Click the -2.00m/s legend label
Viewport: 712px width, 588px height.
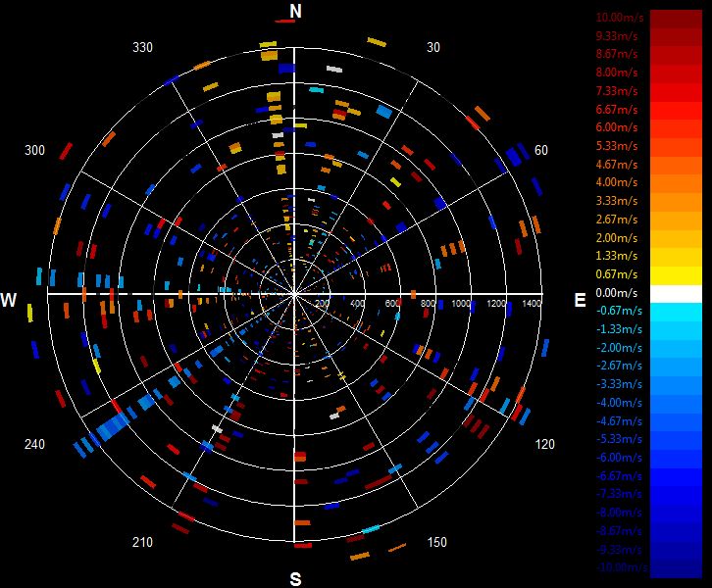(619, 348)
